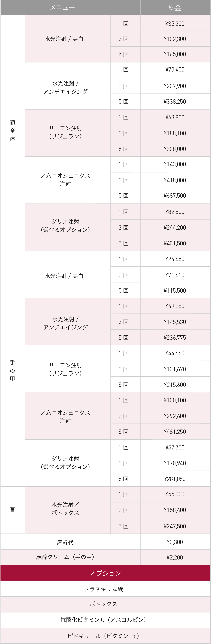Viewport: 211px width, 644px height.
Task: Select the ¥338,250 price cell
Action: [x=175, y=102]
